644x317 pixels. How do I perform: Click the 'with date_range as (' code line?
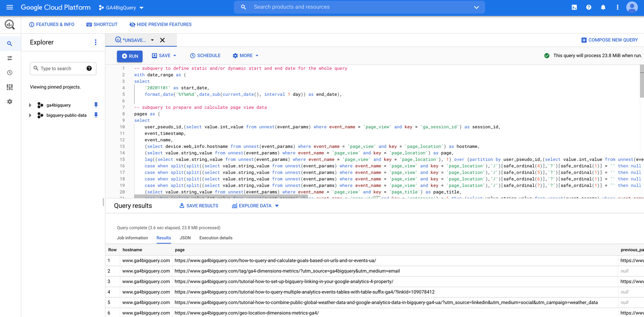click(x=160, y=75)
